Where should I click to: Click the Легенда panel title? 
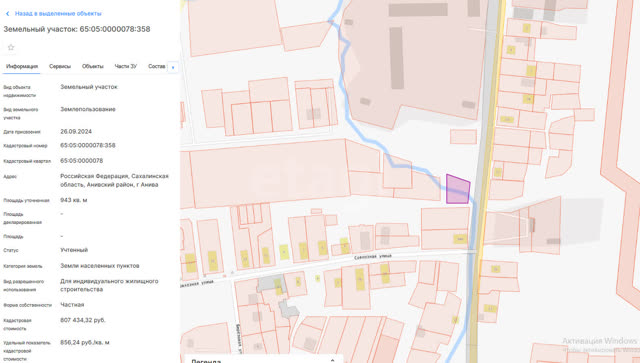(x=206, y=361)
